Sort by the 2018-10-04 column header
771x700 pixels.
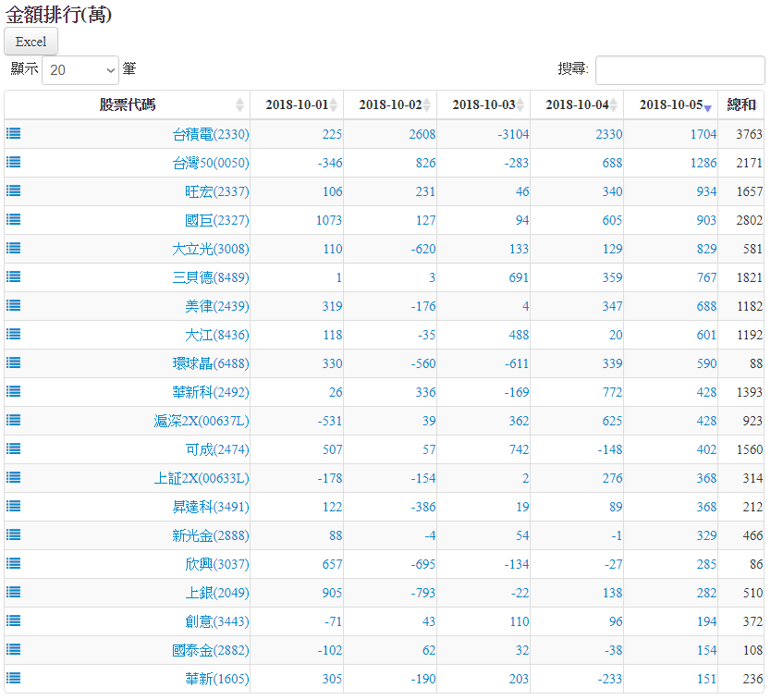[x=577, y=105]
